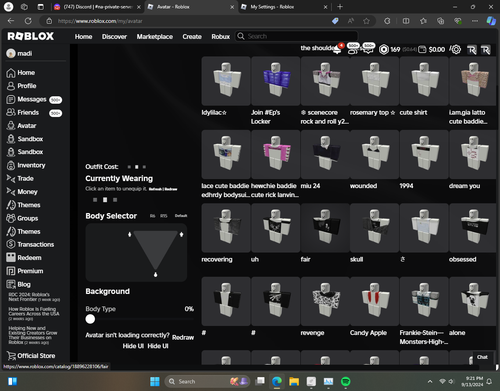Select R6 body option
500x391 pixels.
[x=152, y=216]
